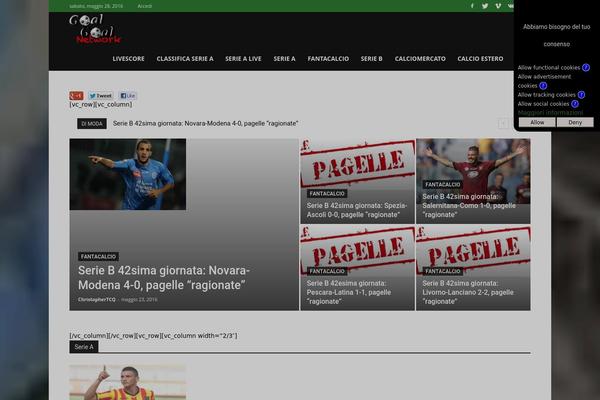Screen dimensions: 600x400
Task: Show help for advertisement cookies
Action: pos(543,85)
